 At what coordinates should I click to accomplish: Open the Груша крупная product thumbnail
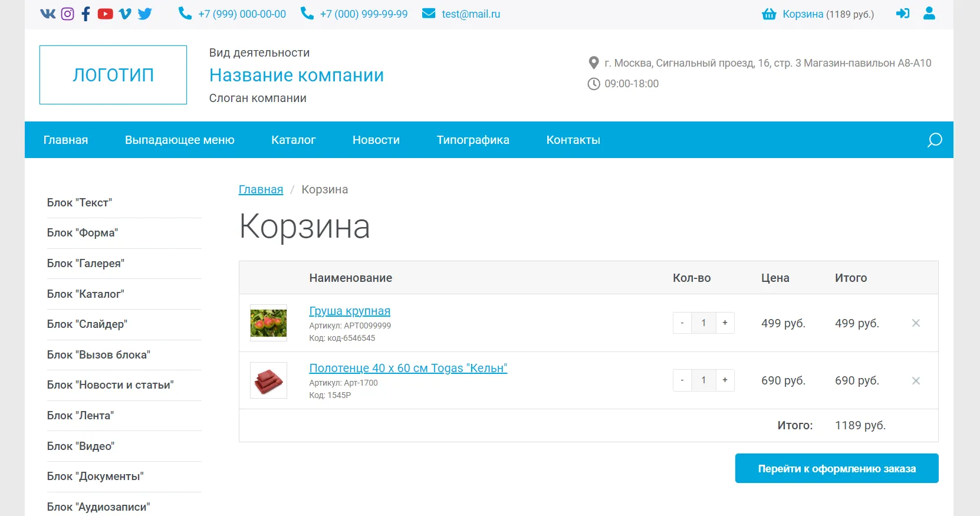point(268,323)
